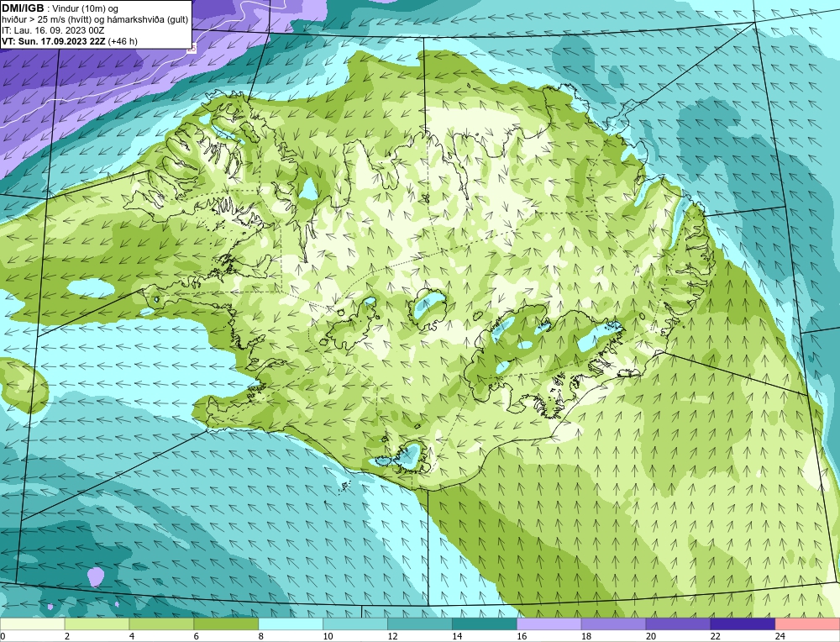Screen dimensions: 840x642
Task: Click the 0-2 m/s pale cream swatch
Action: pos(32,624)
